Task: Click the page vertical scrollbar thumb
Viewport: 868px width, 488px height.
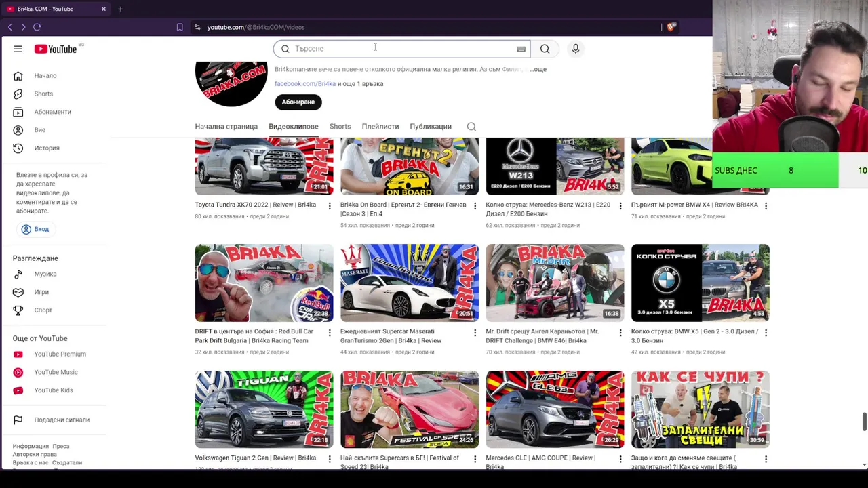Action: [864, 421]
